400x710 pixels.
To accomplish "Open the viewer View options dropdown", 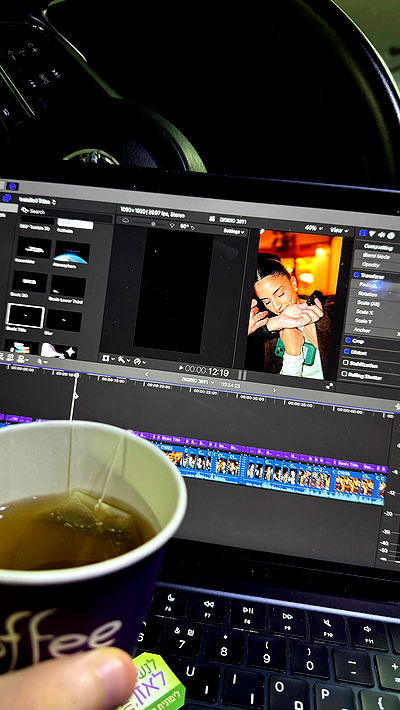I will tap(339, 230).
